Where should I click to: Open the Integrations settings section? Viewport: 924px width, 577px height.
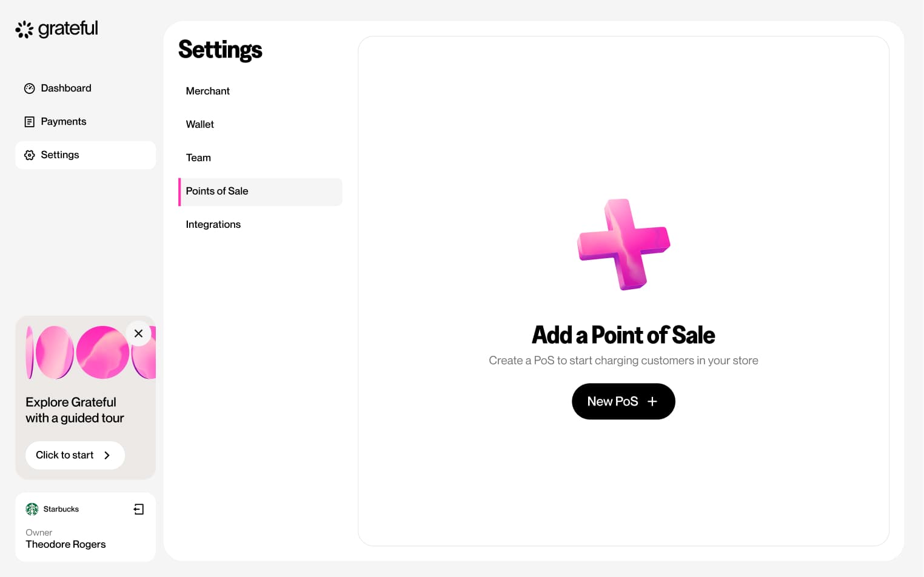pos(213,224)
